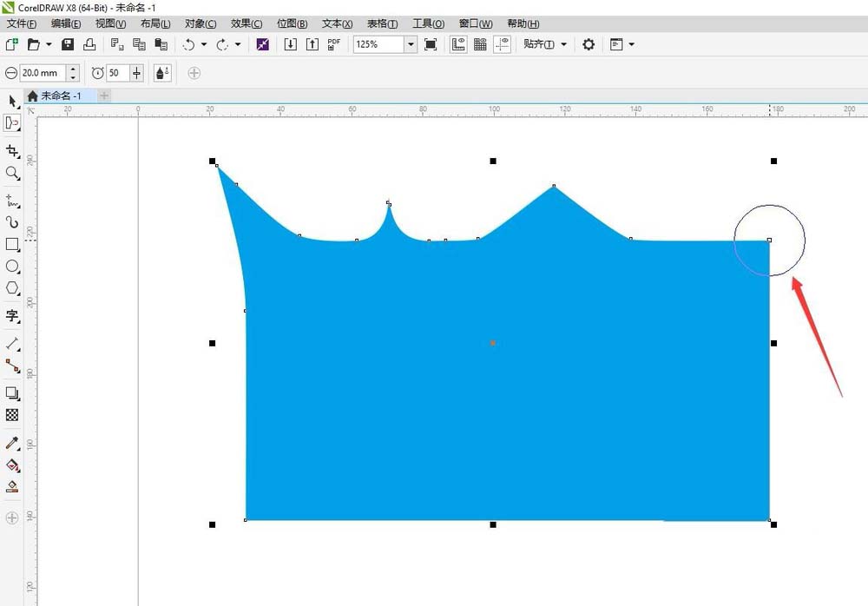
Task: Open the 窗口(W) menu
Action: coord(476,23)
